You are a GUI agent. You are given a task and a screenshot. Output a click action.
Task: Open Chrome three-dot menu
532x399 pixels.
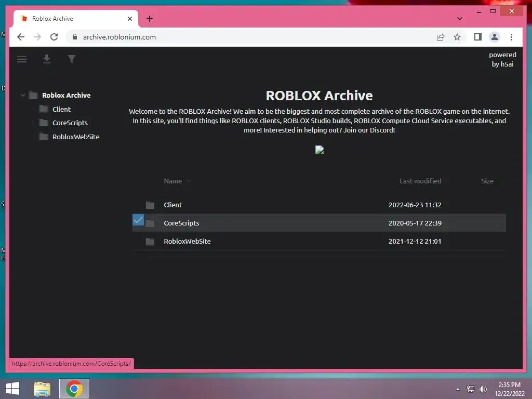511,37
